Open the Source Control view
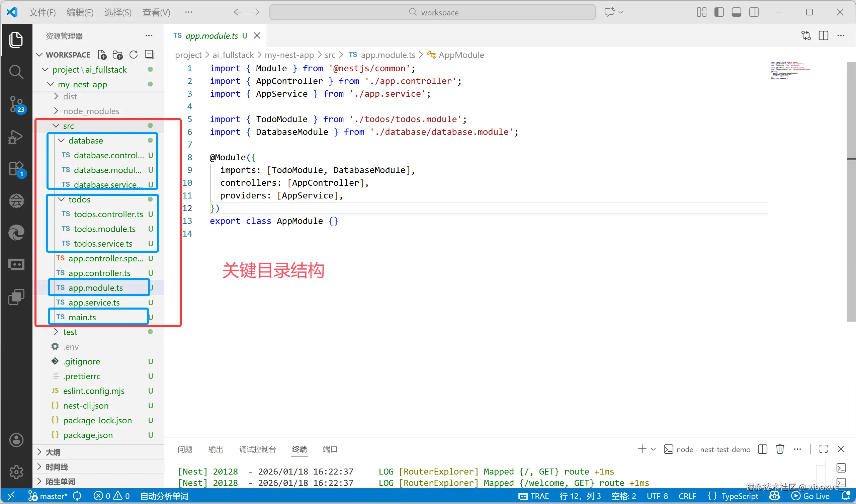Screen dimensions: 856x504 point(16,104)
